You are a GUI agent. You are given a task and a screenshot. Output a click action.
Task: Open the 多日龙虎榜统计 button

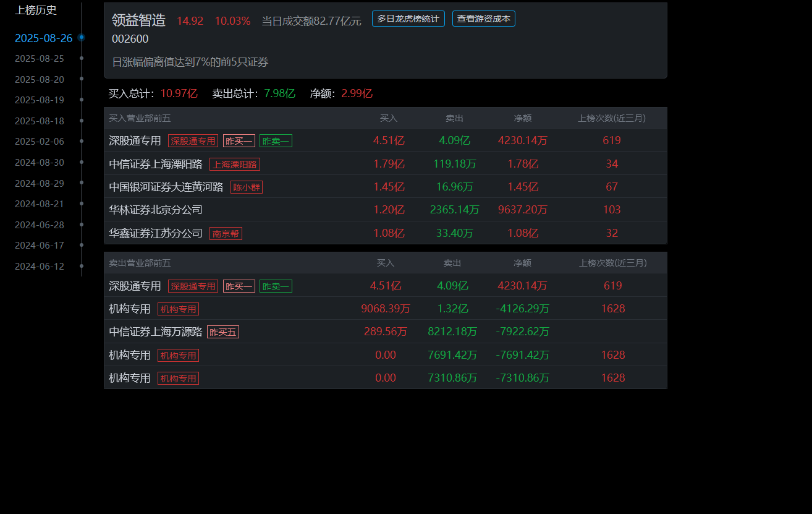(x=408, y=19)
